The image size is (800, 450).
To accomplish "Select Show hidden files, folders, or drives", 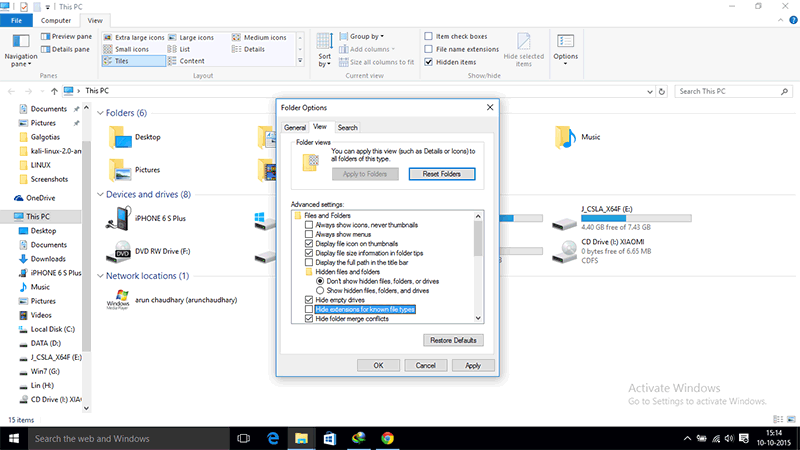I will tap(320, 289).
